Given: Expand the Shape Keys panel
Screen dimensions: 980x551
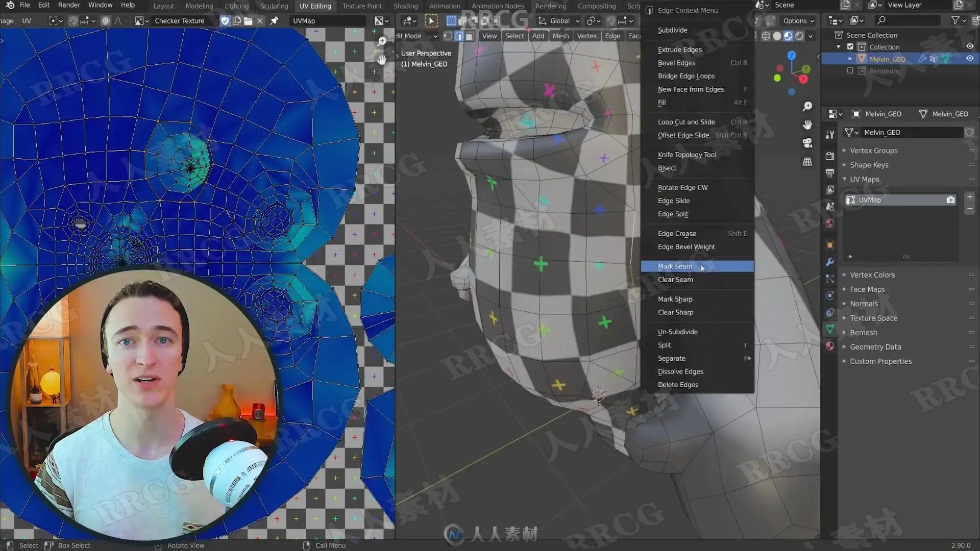Looking at the screenshot, I should click(869, 165).
